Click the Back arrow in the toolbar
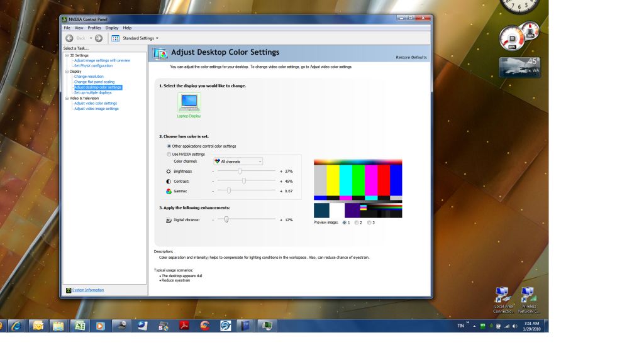The image size is (644, 362). click(x=69, y=38)
